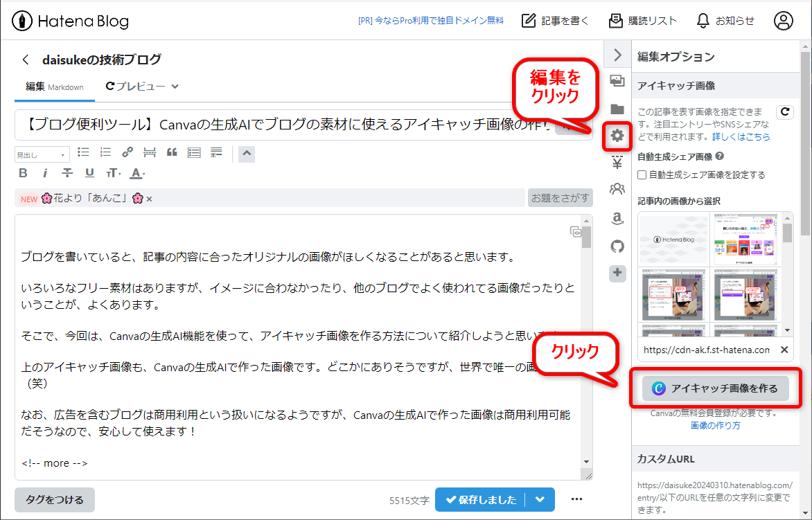Go back using the arrow beside blog title
The image size is (812, 520).
26,60
